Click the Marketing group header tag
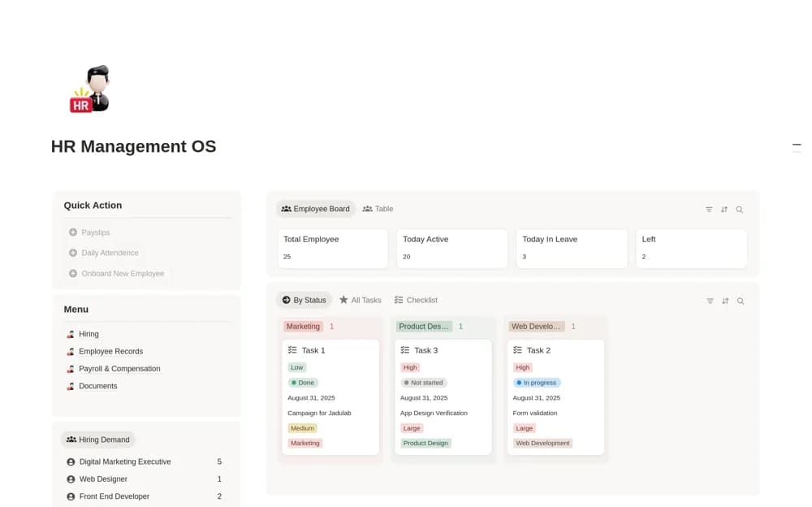The width and height of the screenshot is (812, 507). click(303, 327)
